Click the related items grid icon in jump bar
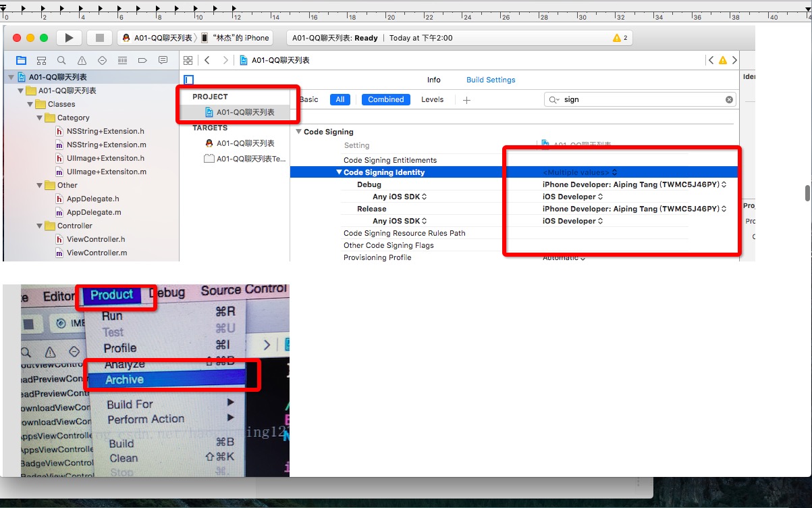 (x=188, y=60)
